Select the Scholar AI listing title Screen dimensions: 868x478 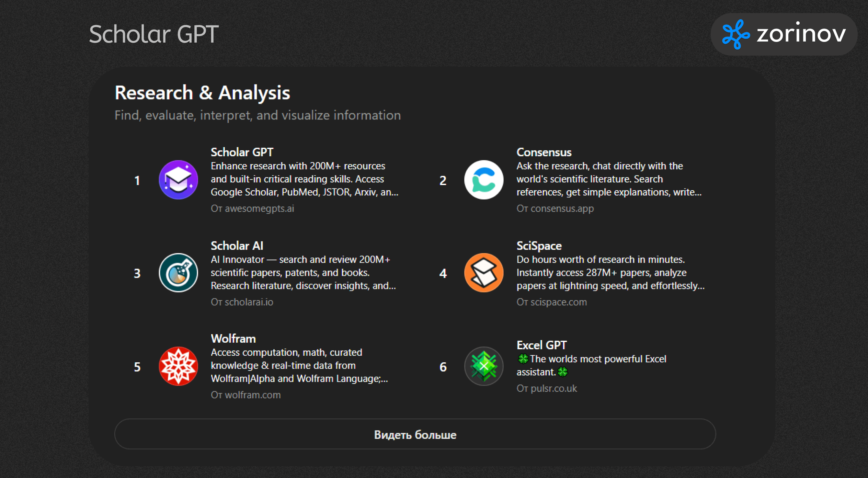[237, 246]
